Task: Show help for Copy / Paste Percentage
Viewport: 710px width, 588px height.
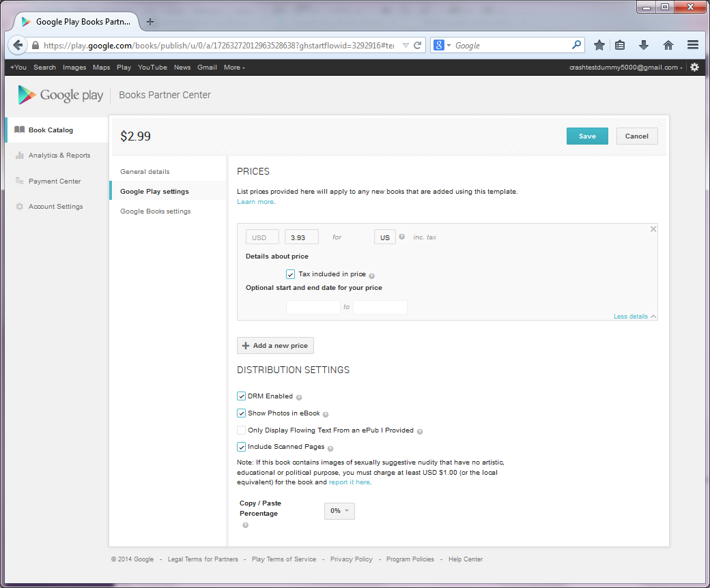Action: [245, 525]
